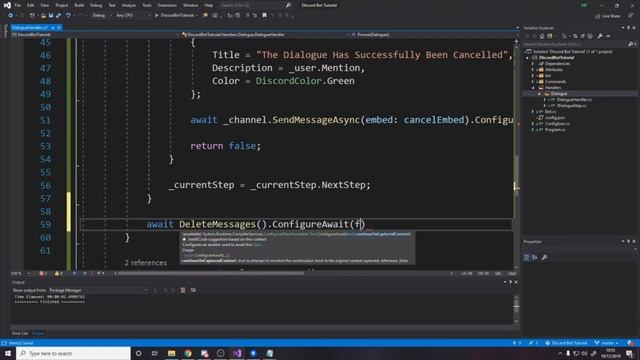Screen dimensions: 640x360
Task: Select the Attributes folder
Action: (x=554, y=70)
